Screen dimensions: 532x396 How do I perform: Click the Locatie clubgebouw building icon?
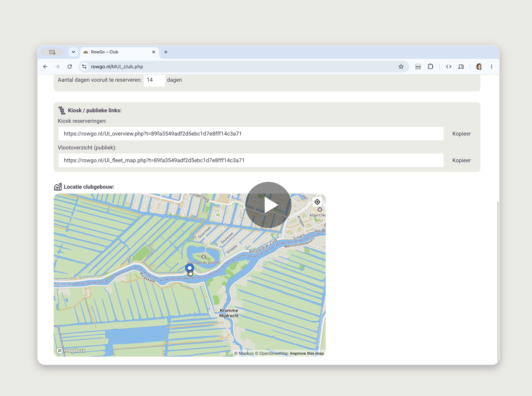coord(58,187)
